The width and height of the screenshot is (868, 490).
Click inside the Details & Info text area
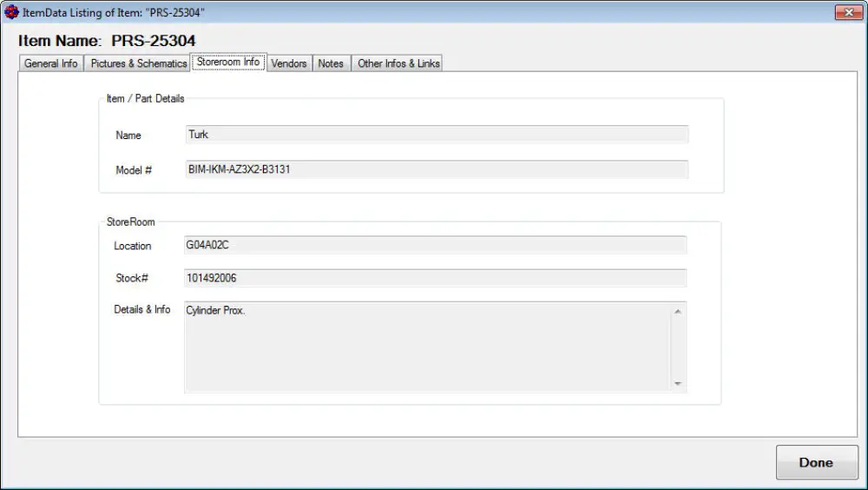click(427, 347)
